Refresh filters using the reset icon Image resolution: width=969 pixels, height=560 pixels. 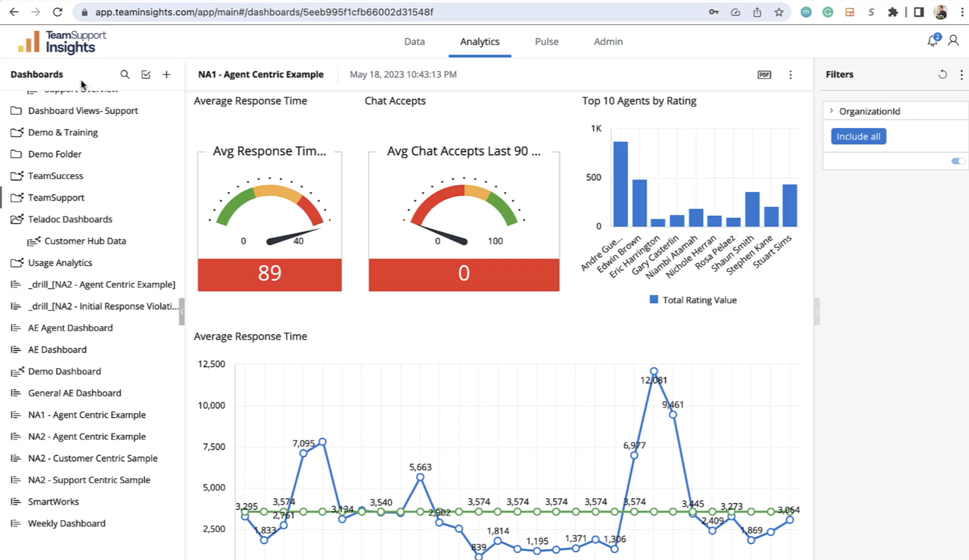point(943,74)
